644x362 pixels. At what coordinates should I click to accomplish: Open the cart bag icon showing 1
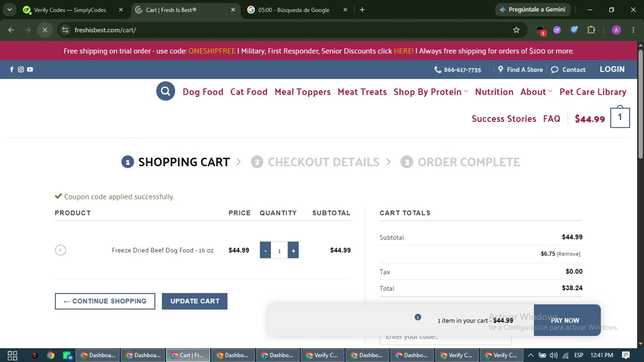(620, 117)
